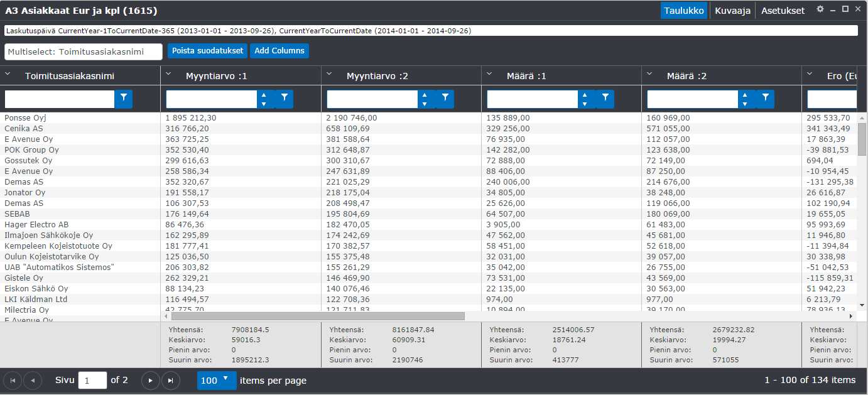
Task: Click the Laskutuspäivä date range field
Action: click(431, 30)
